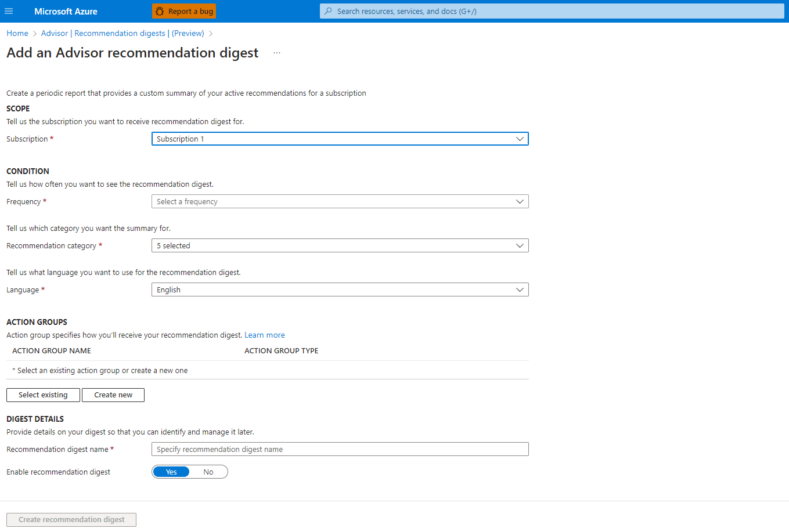The width and height of the screenshot is (789, 532).
Task: Click the chevron after Home breadcrumb
Action: coord(35,34)
